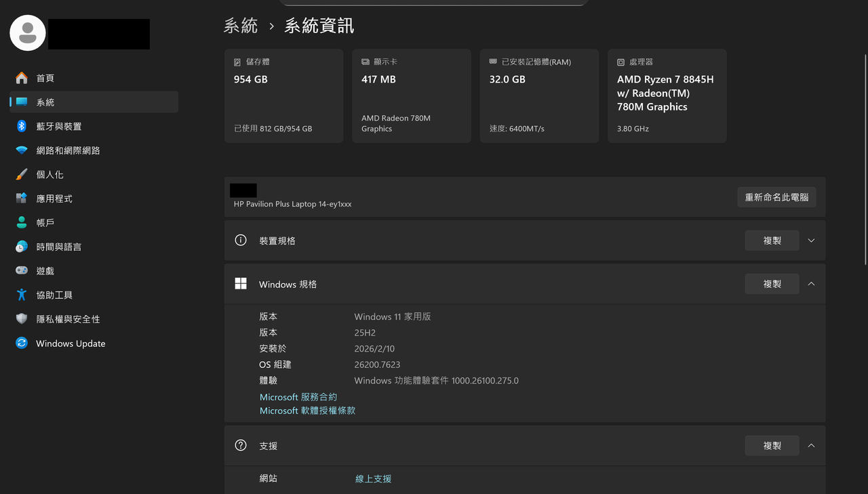Viewport: 868px width, 494px height.
Task: Click the paintbrush icon for 個人化
Action: 22,174
